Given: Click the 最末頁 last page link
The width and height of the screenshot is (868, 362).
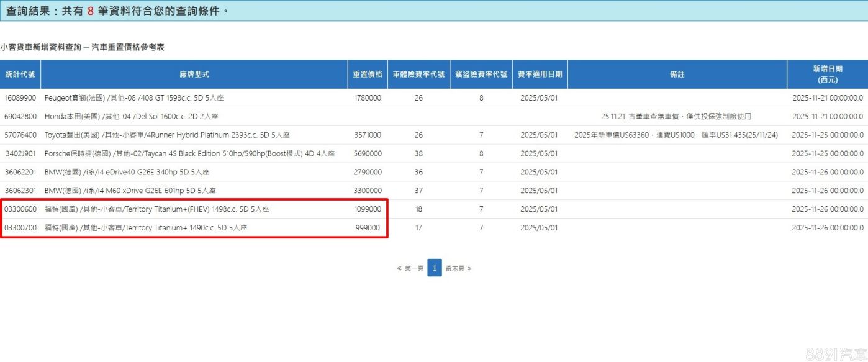Looking at the screenshot, I should (458, 268).
